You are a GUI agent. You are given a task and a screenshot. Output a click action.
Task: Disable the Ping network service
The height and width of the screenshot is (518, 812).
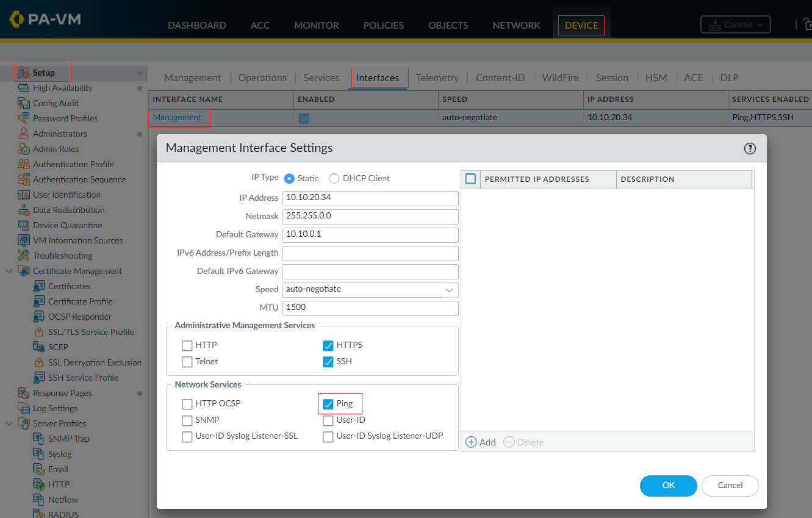[x=328, y=403]
